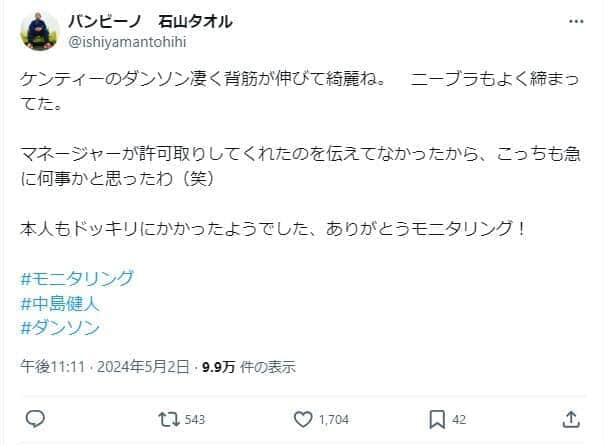Repost the tweet using the retweet icon
The height and width of the screenshot is (445, 606).
(168, 419)
